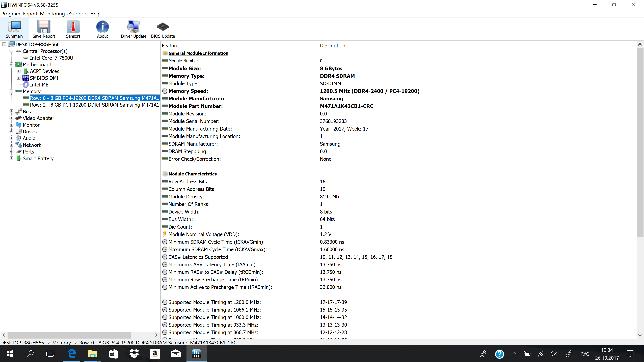644x362 pixels.
Task: Select the Row: 0 memory module entry
Action: (x=94, y=98)
